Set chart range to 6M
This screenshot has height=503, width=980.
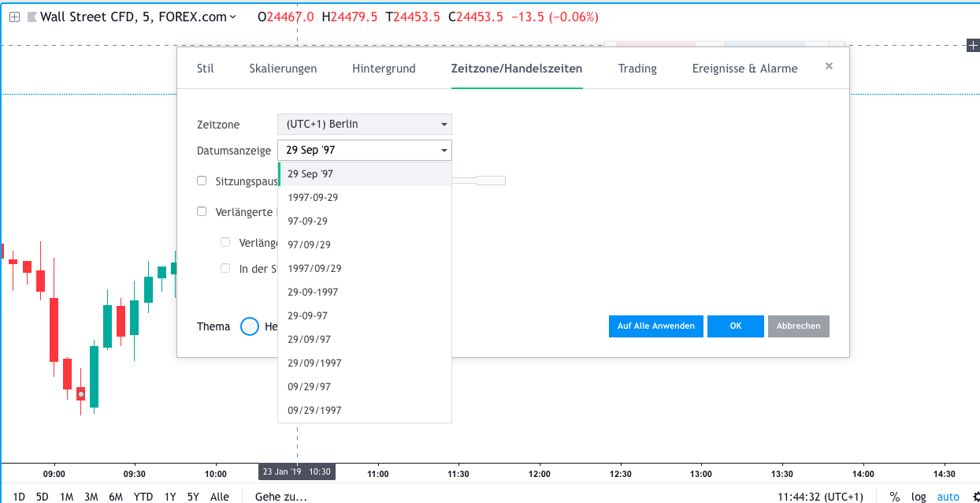tap(116, 497)
